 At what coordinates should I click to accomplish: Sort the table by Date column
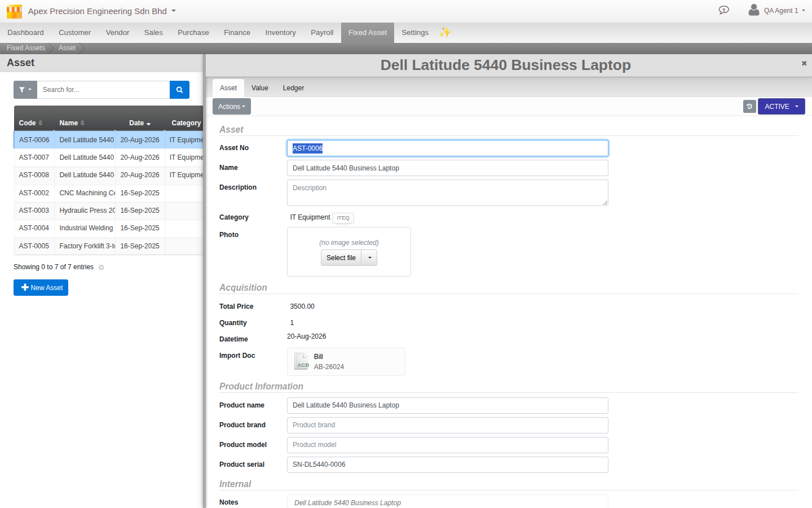pyautogui.click(x=140, y=123)
